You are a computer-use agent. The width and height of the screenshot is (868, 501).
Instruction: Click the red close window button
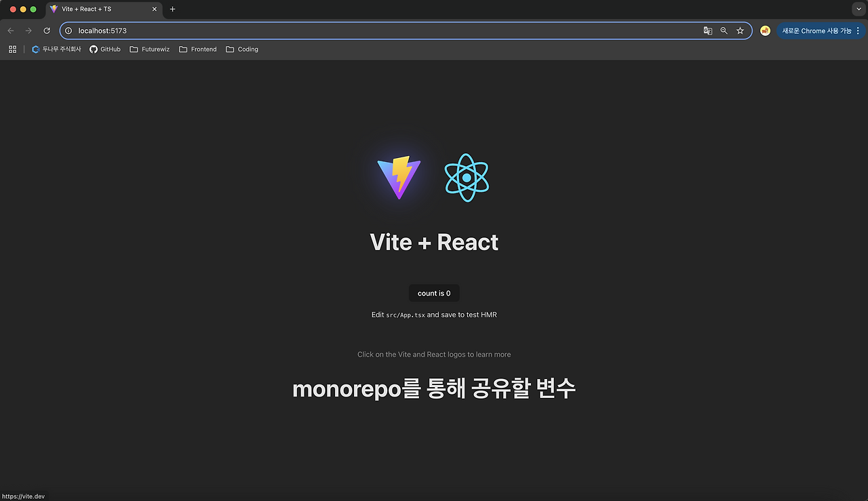pyautogui.click(x=12, y=9)
